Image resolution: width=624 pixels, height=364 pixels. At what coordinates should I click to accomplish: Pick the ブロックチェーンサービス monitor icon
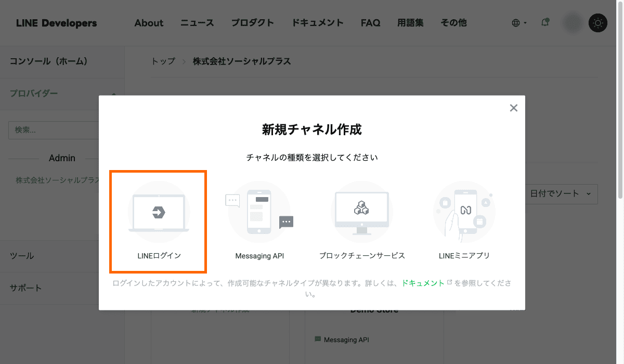pyautogui.click(x=362, y=212)
